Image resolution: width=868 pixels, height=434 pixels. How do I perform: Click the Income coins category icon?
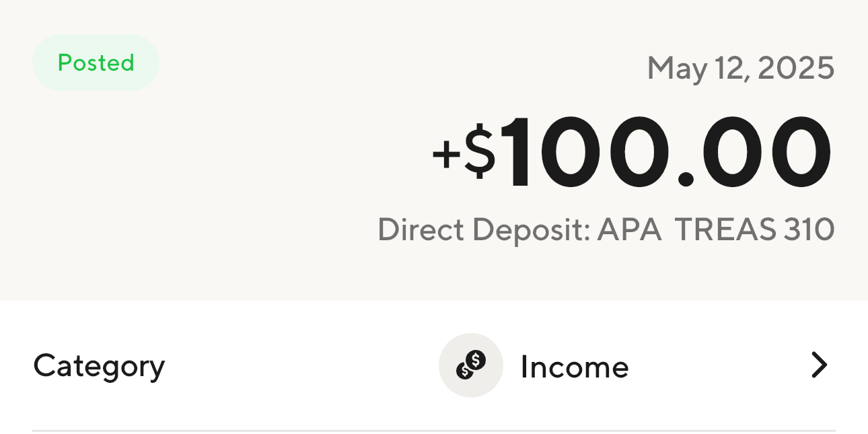click(471, 365)
